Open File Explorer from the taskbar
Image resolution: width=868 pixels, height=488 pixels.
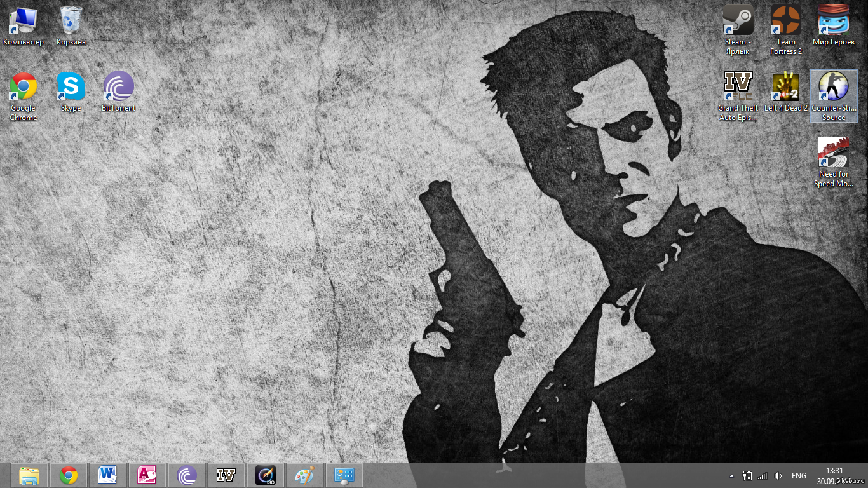pyautogui.click(x=29, y=475)
